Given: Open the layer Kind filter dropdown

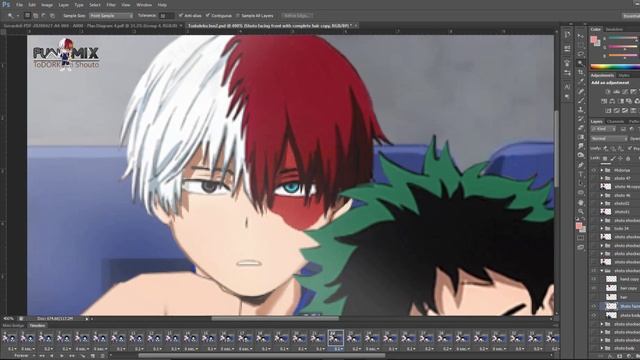Looking at the screenshot, I should click(x=603, y=129).
